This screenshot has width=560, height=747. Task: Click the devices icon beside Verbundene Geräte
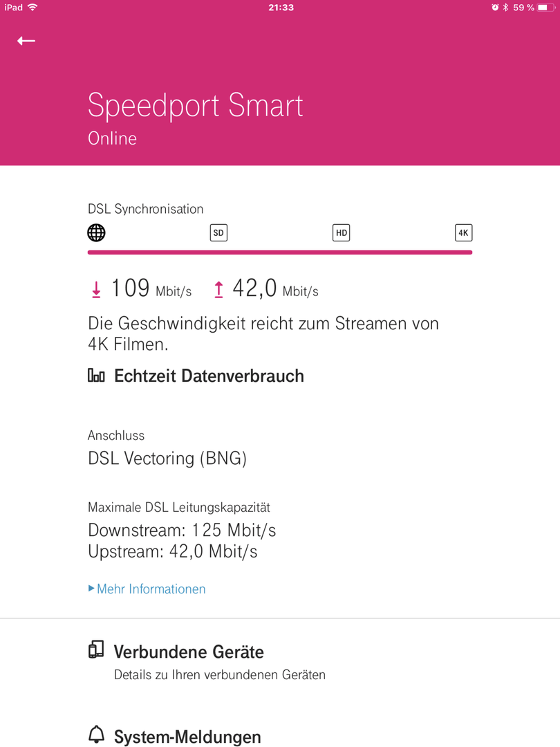(x=96, y=649)
